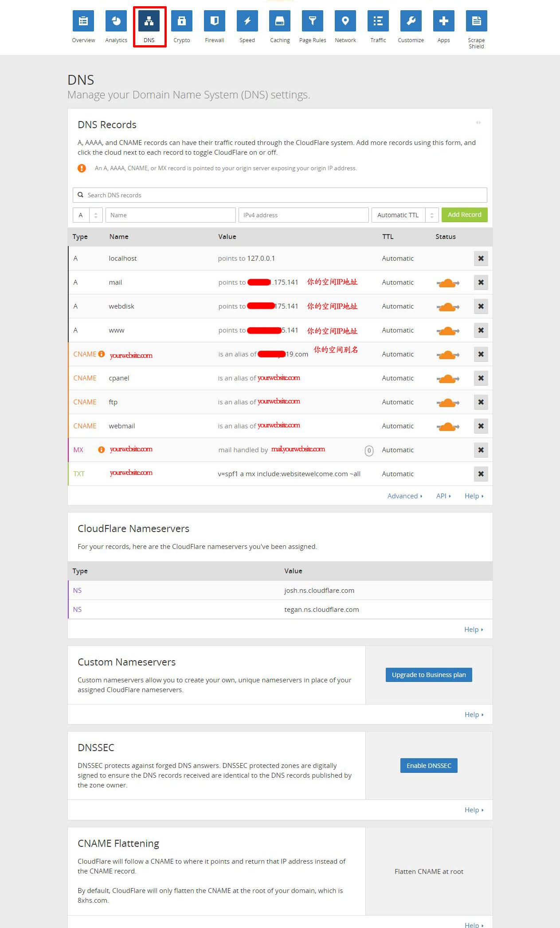This screenshot has width=560, height=928.
Task: Open the Firewall shield icon
Action: tap(215, 21)
